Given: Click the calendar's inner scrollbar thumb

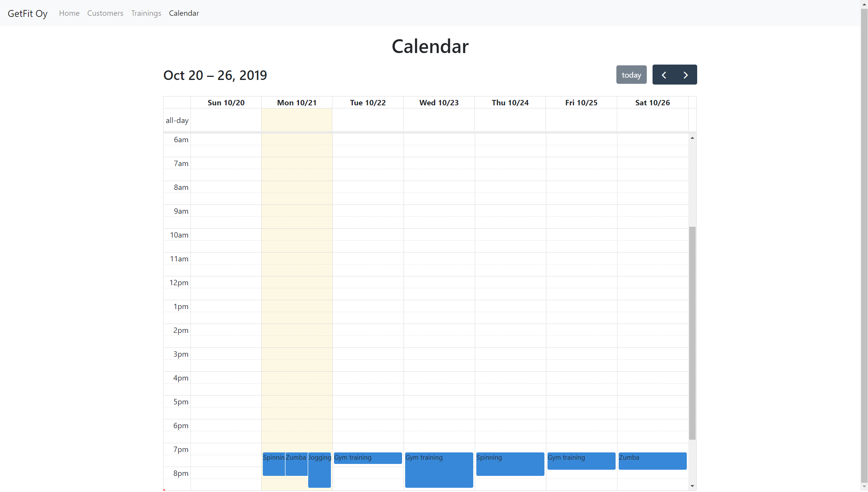Looking at the screenshot, I should coord(692,332).
